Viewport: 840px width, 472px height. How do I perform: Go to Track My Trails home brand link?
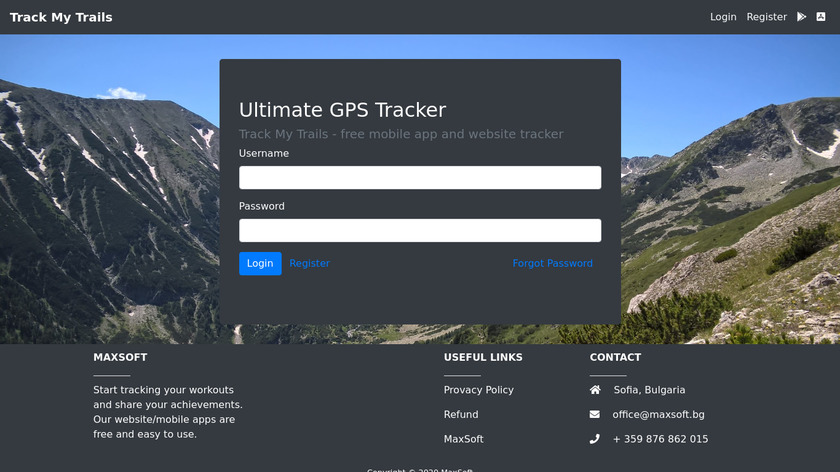point(61,17)
